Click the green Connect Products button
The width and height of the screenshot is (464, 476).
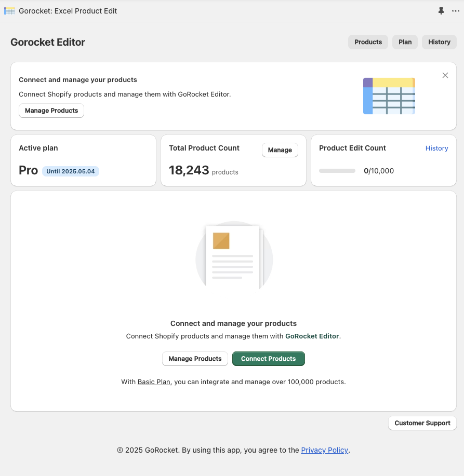pyautogui.click(x=268, y=359)
